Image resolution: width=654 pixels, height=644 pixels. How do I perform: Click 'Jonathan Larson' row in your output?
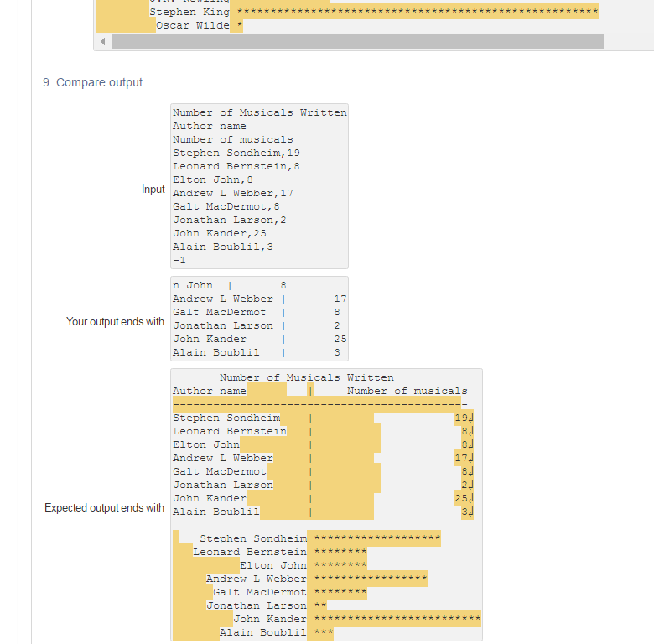257,325
